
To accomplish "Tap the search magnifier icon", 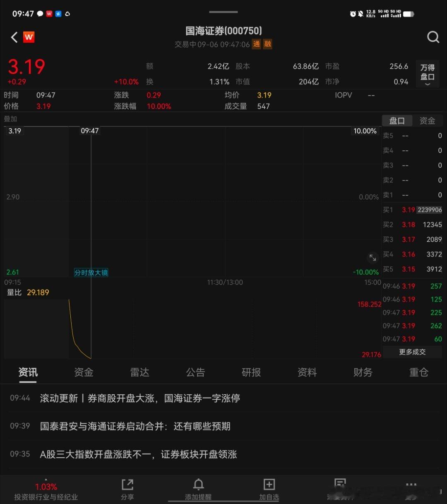I will [x=433, y=37].
